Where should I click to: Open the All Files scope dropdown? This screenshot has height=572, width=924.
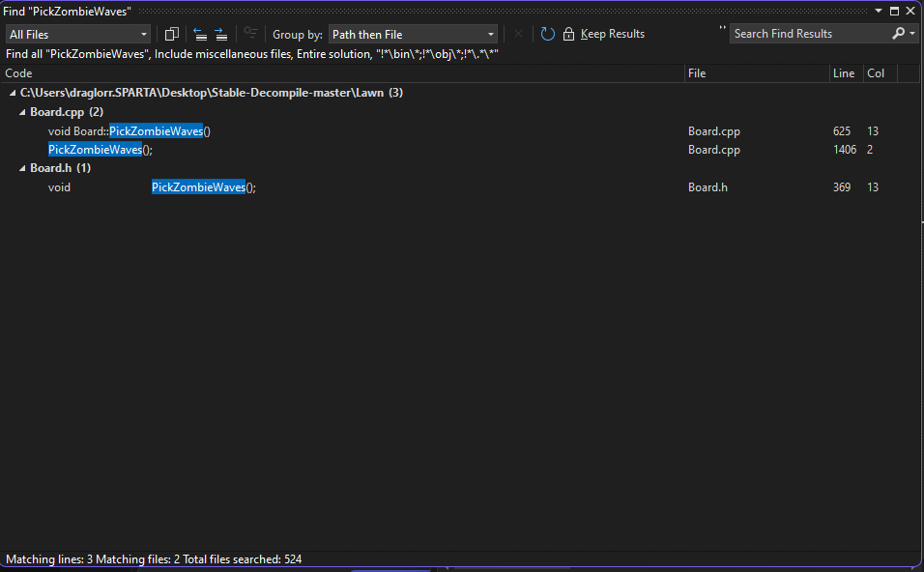point(78,34)
